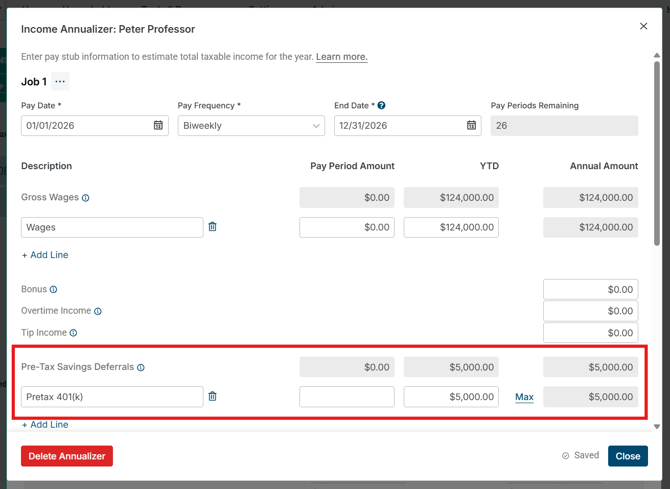670x489 pixels.
Task: Click the End Date help icon
Action: (382, 105)
